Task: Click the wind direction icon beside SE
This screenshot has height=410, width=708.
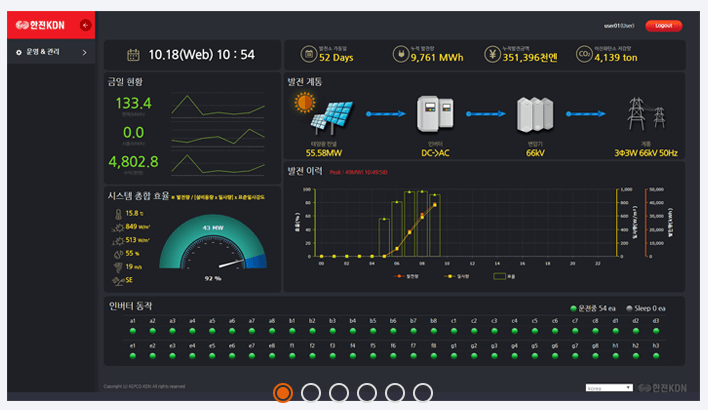Action: (x=118, y=281)
